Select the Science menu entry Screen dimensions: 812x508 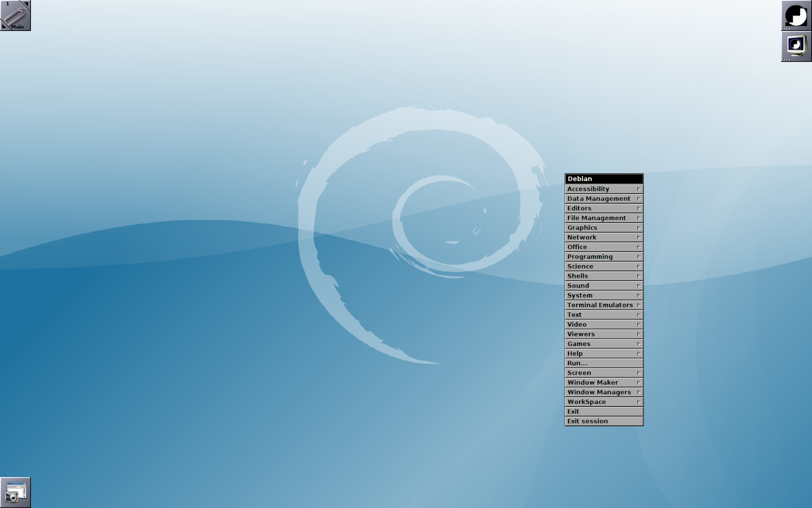click(x=599, y=266)
